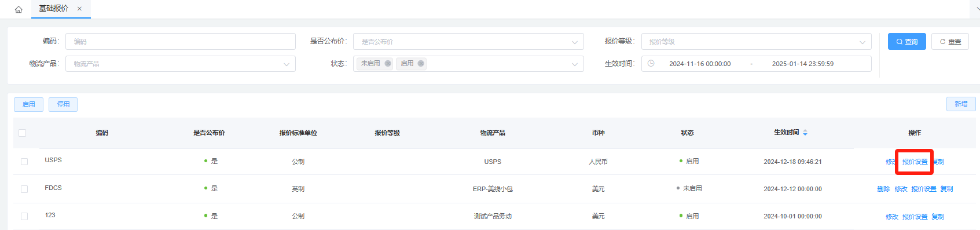Click the 2024-12-18 09:46:21 time cell
This screenshot has height=230, width=980.
(792, 162)
